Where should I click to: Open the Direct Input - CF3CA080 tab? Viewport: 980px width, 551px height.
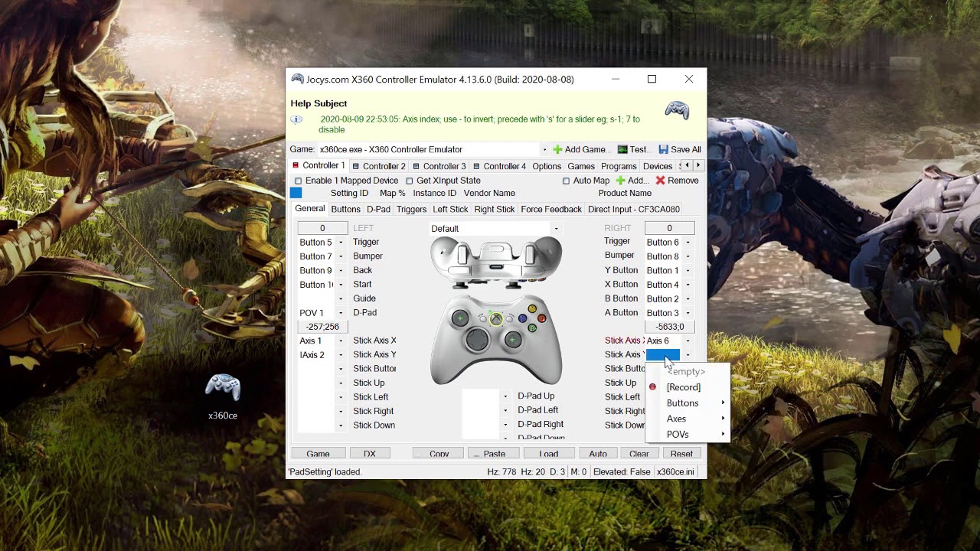click(634, 210)
